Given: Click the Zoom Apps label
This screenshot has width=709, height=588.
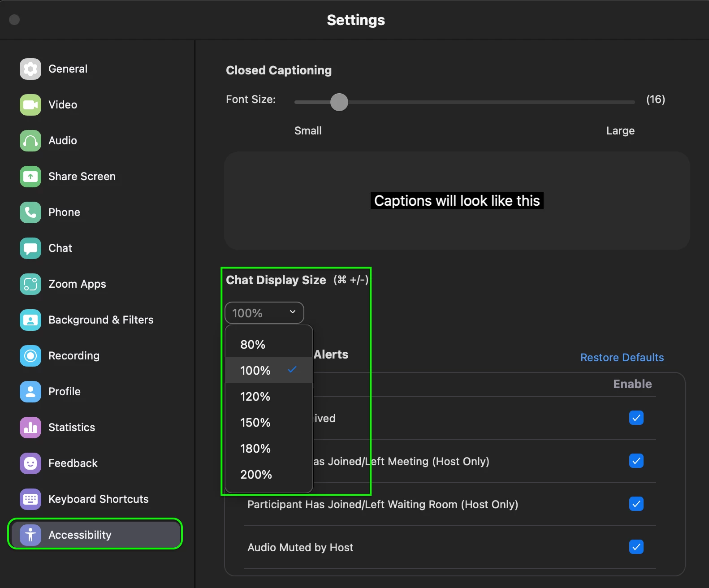Looking at the screenshot, I should coord(77,284).
